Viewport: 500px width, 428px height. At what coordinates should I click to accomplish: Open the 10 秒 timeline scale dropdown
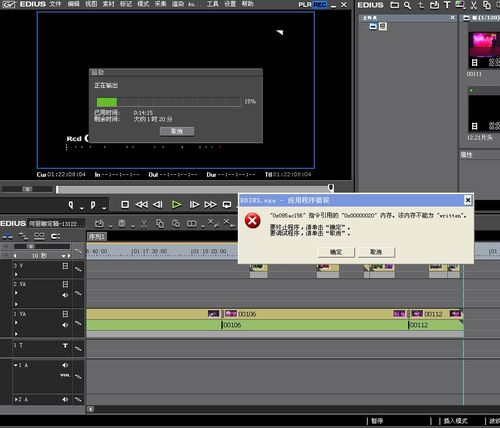(64, 256)
